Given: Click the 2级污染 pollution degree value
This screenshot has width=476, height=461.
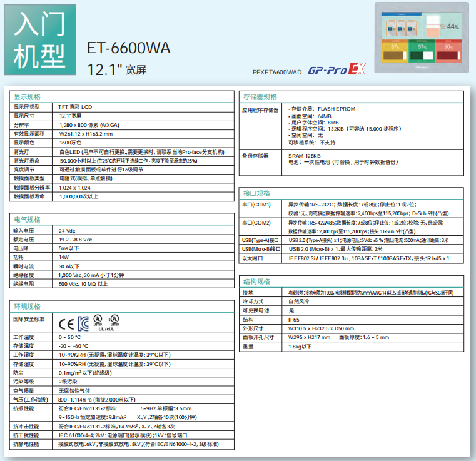Looking at the screenshot, I should click(68, 382).
